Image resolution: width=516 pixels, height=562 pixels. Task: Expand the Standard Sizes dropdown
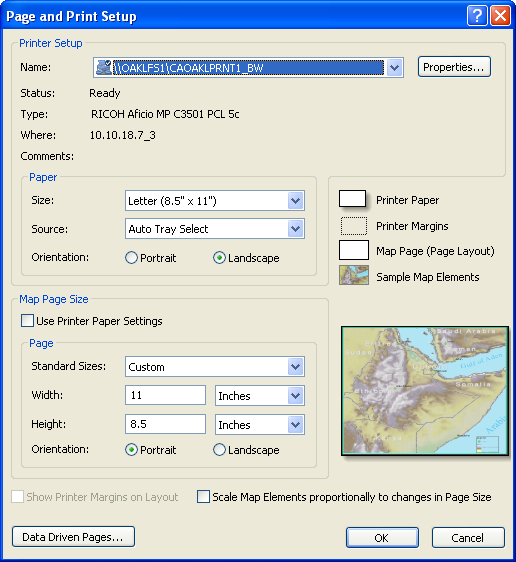coord(296,367)
